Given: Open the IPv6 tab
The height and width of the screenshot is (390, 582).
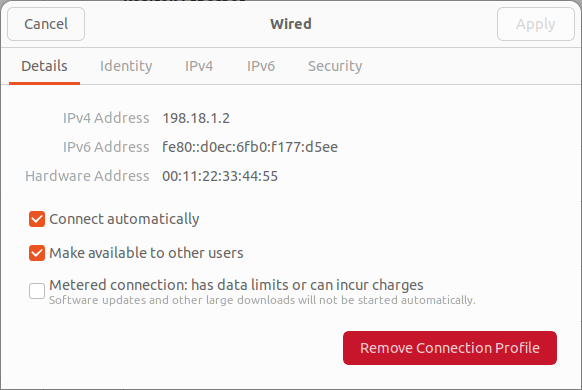Looking at the screenshot, I should tap(261, 66).
